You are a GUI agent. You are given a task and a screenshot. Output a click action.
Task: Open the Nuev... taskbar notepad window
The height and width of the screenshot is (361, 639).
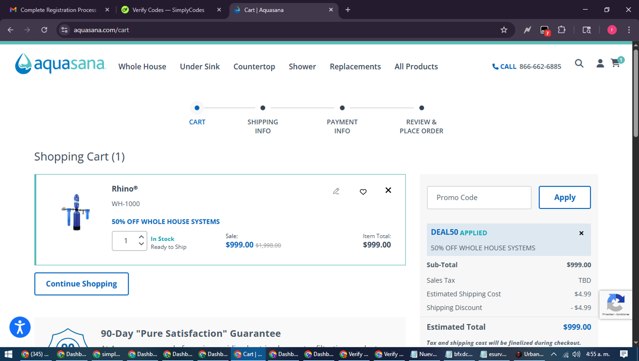pyautogui.click(x=425, y=354)
